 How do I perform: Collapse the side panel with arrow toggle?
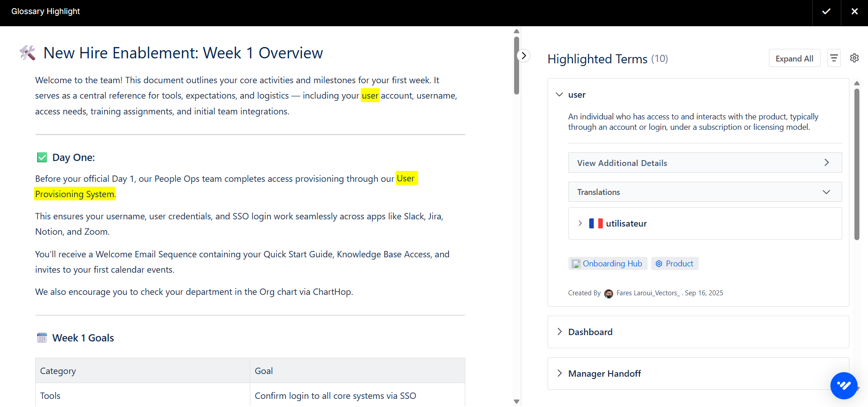(524, 56)
